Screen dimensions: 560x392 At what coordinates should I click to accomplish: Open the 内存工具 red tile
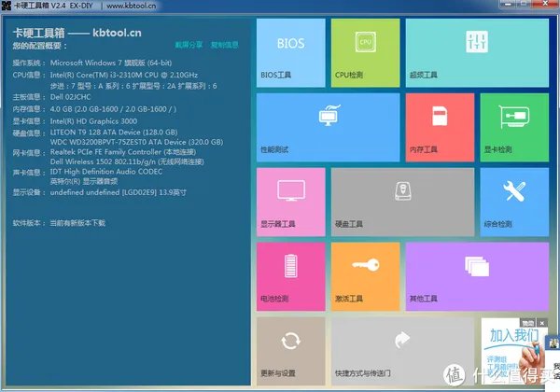point(440,128)
